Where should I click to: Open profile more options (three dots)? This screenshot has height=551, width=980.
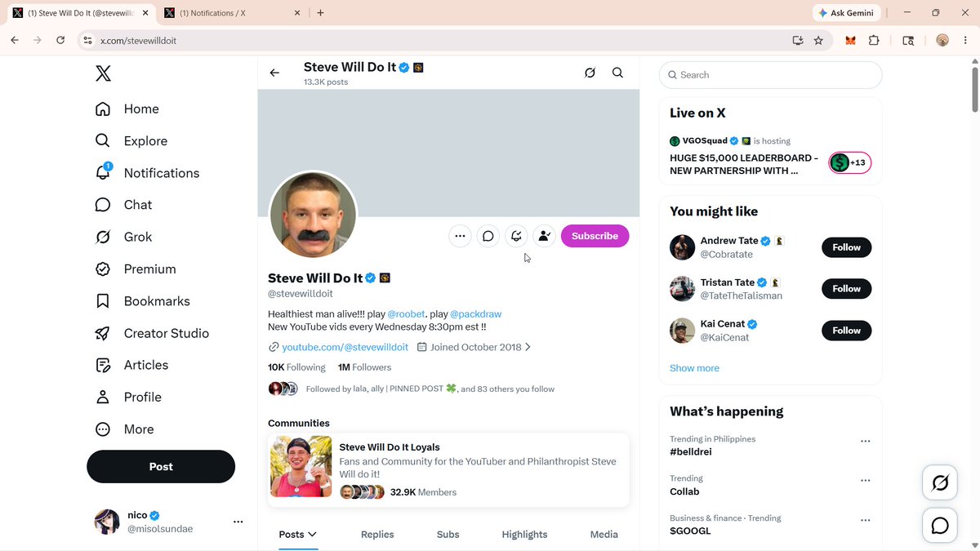[460, 236]
